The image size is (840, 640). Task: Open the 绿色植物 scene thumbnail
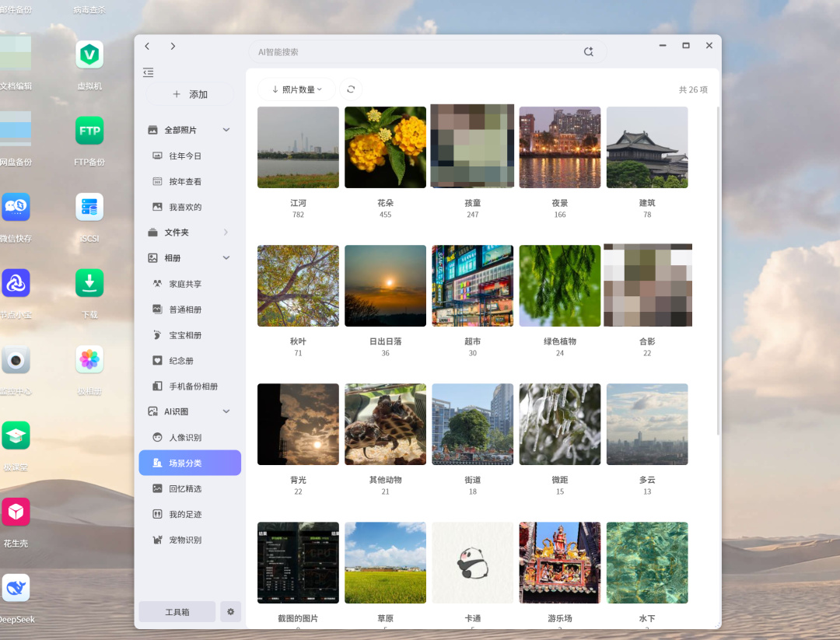tap(560, 285)
